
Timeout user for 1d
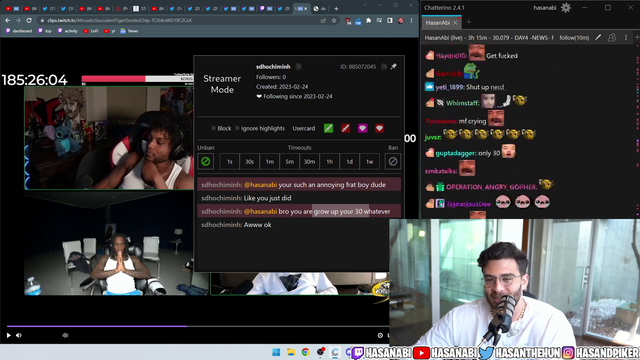(349, 162)
